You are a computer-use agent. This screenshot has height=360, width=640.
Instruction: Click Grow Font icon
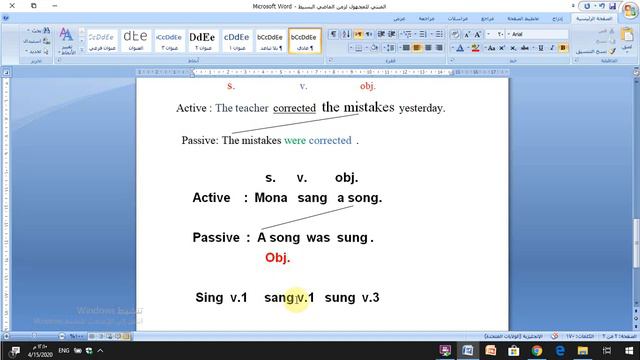click(477, 34)
